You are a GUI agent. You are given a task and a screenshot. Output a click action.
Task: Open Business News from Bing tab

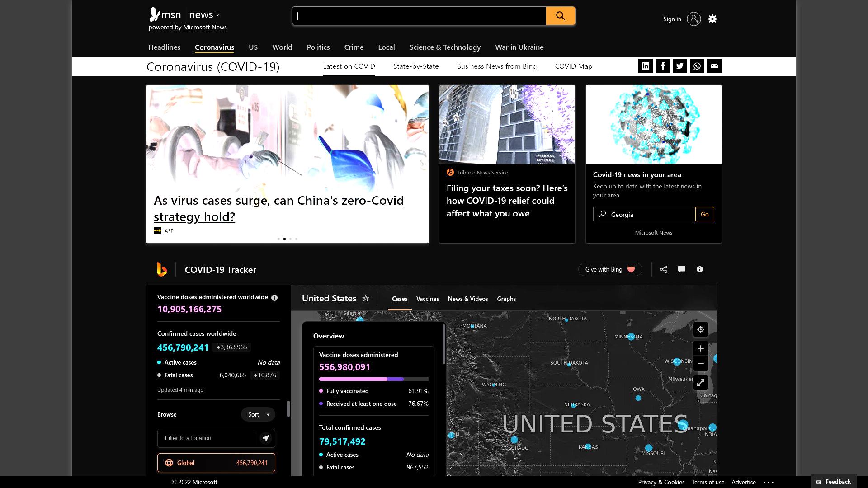pos(496,66)
